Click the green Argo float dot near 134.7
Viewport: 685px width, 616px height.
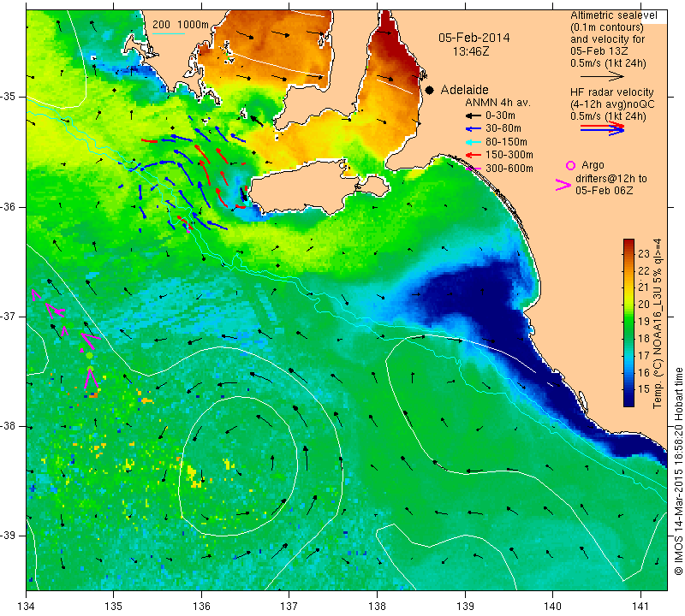[x=90, y=355]
